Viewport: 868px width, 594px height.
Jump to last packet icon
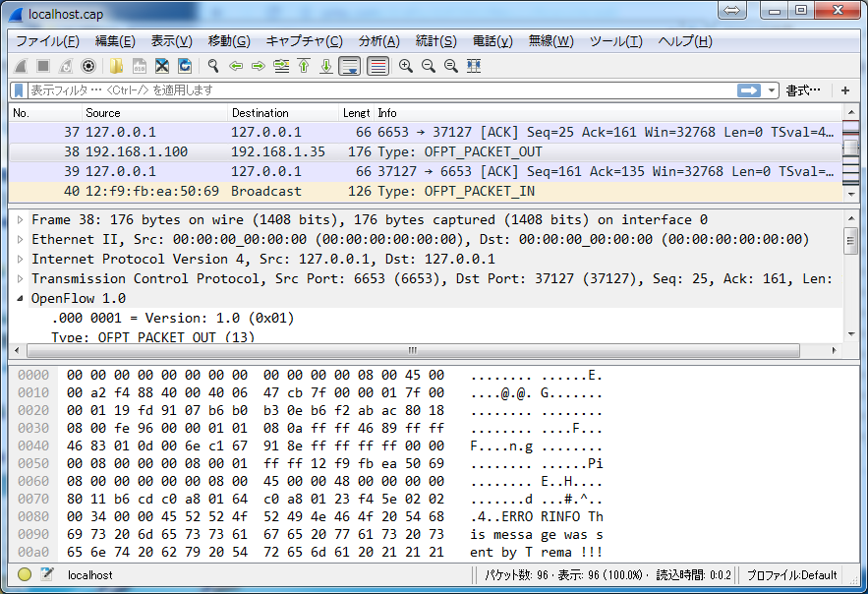(x=326, y=67)
